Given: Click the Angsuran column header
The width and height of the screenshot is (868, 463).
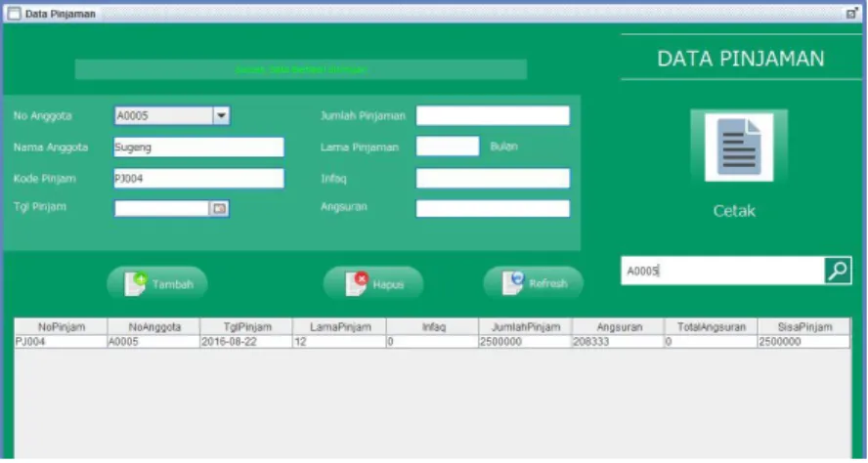Looking at the screenshot, I should [x=619, y=327].
